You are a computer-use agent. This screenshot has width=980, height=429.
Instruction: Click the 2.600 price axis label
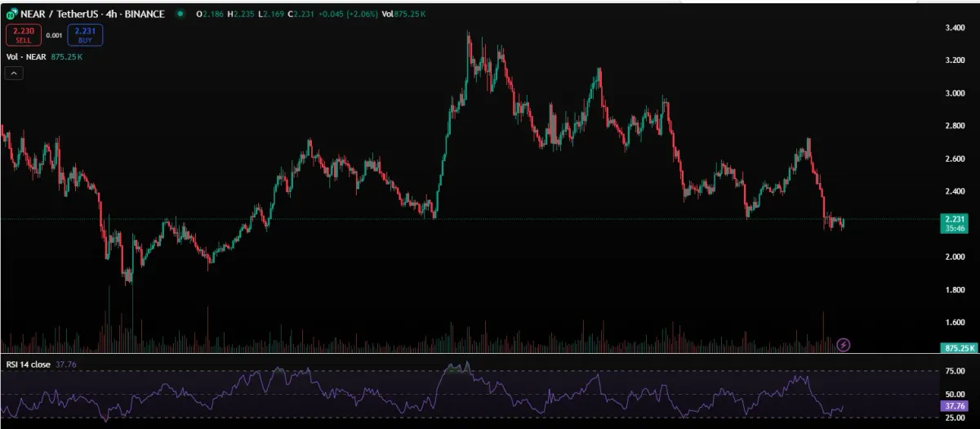(955, 159)
